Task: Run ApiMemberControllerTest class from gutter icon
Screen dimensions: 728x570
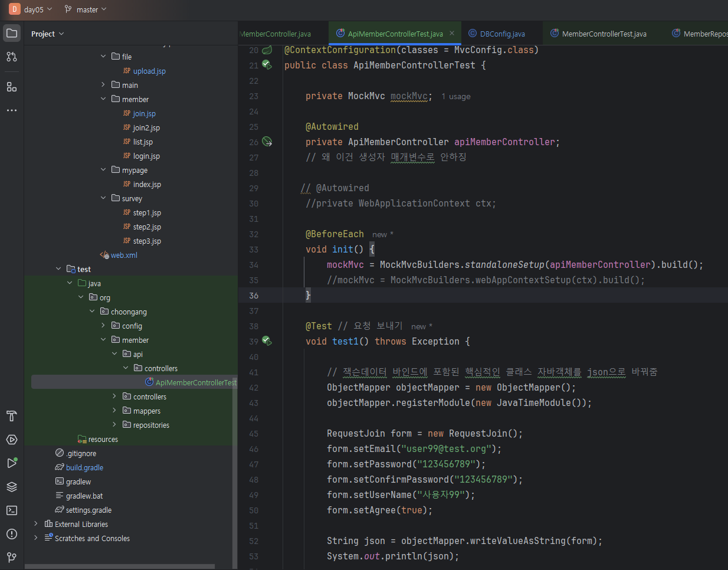Action: pyautogui.click(x=267, y=65)
